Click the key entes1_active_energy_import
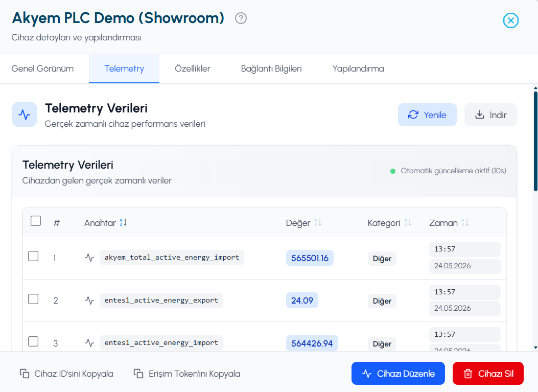The height and width of the screenshot is (392, 538). (161, 343)
